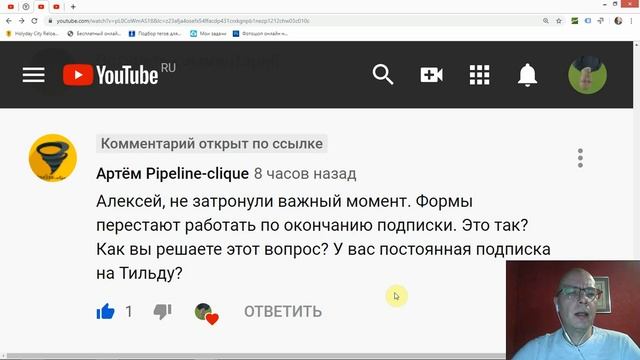Go forward with the browser forward arrow
This screenshot has width=640, height=360.
(x=22, y=21)
